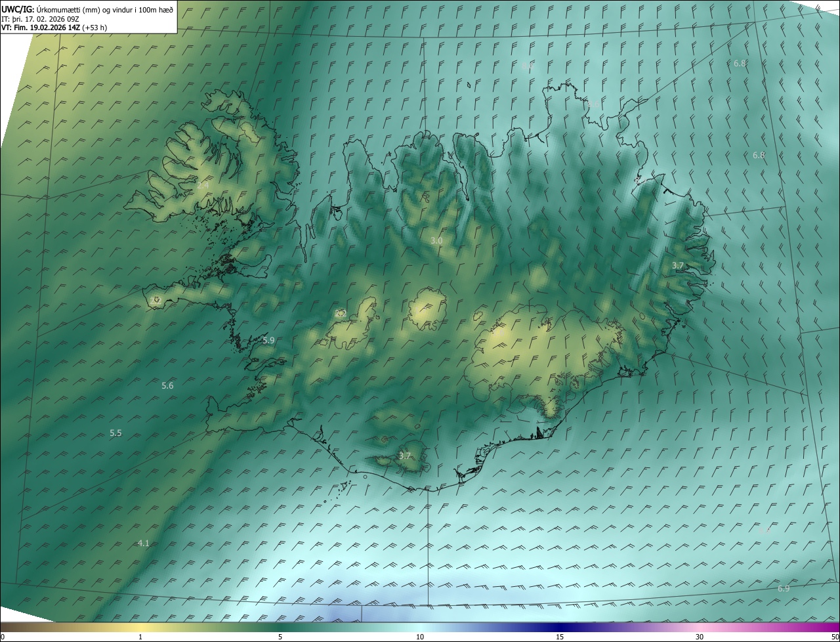Click the '1' tick on the color scale
The height and width of the screenshot is (642, 840).
coord(140,637)
